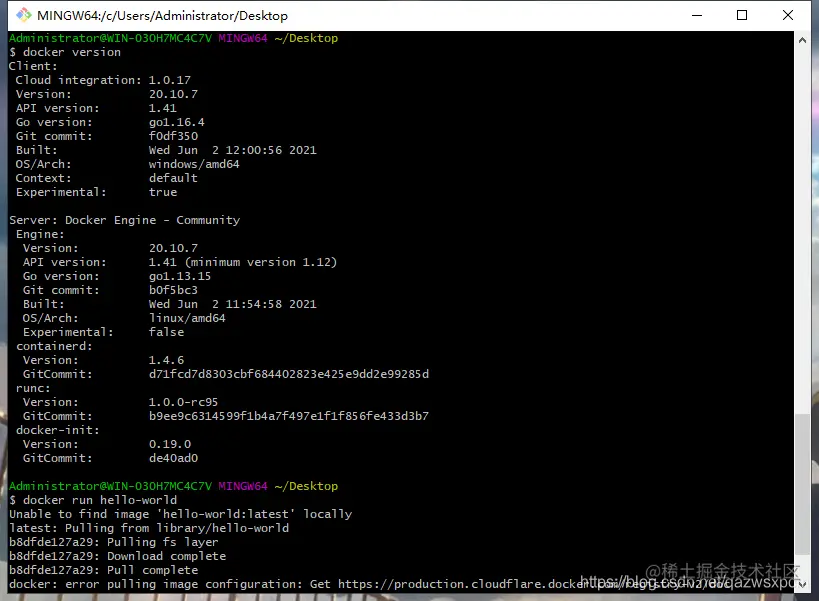Viewport: 819px width, 601px height.
Task: Click runc version 1.0.0-rc95
Action: [x=183, y=402]
